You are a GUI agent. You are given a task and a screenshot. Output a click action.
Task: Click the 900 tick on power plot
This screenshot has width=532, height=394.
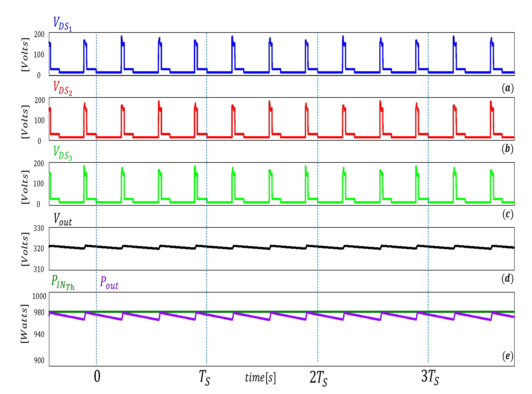click(39, 360)
